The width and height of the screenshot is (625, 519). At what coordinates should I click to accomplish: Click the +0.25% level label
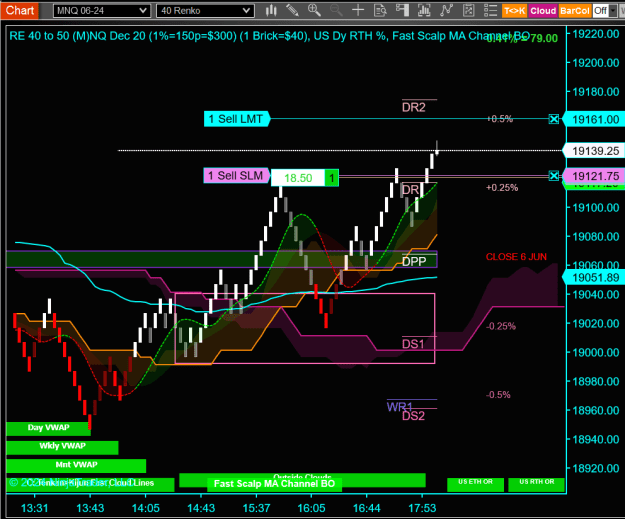[x=502, y=187]
